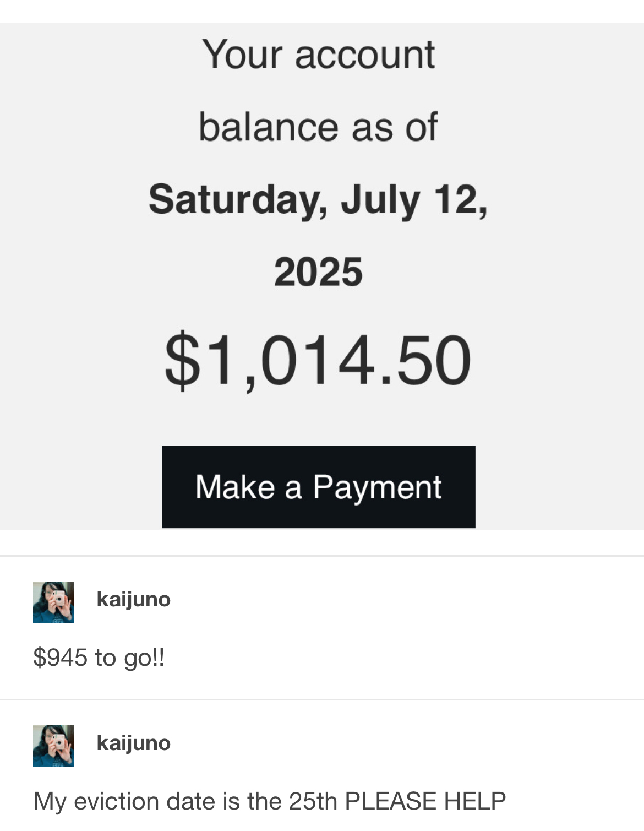Click the dollar sign in the balance amount
Viewport: 644px width, 831px height.
coord(182,361)
